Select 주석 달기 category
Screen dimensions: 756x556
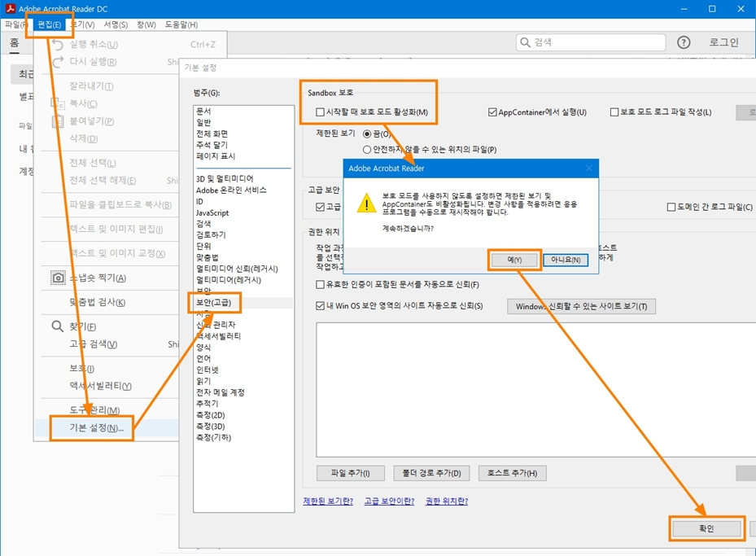coord(212,145)
